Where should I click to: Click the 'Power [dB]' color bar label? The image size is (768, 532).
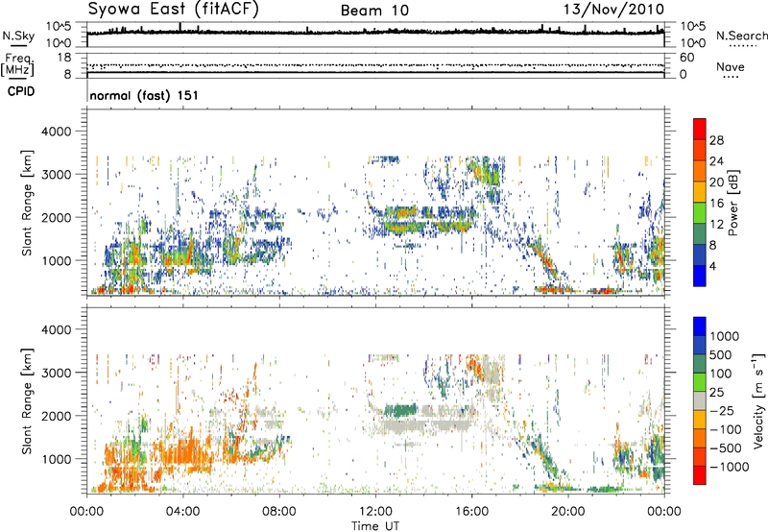(732, 203)
